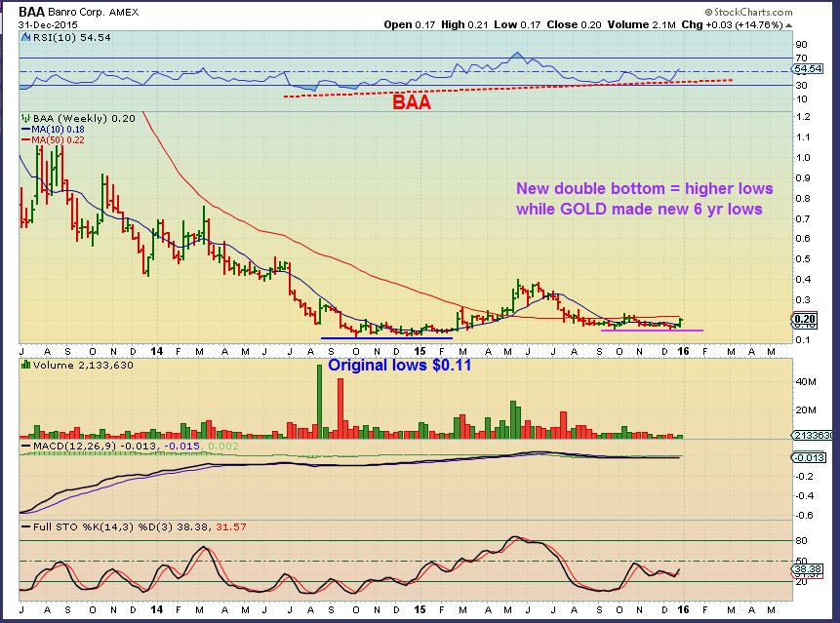The width and height of the screenshot is (840, 623).
Task: Click the 40M volume axis label
Action: 806,381
